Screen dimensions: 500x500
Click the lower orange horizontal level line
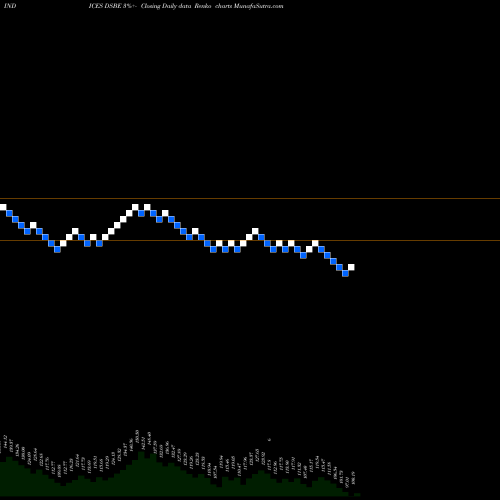pyautogui.click(x=250, y=240)
